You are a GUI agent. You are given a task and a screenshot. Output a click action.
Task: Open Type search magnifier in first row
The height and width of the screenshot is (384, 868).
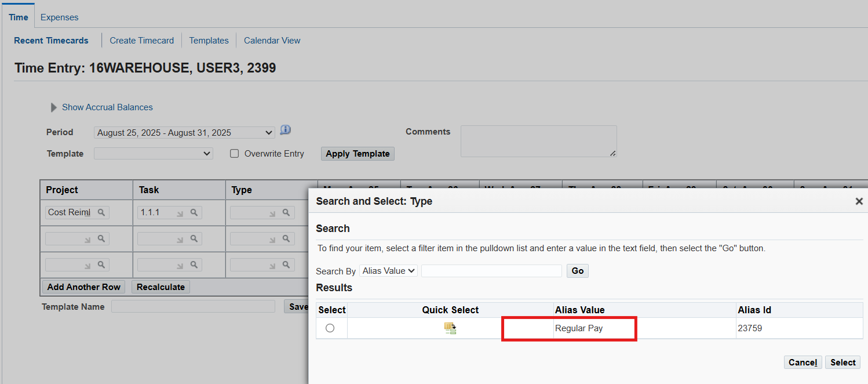pos(286,213)
